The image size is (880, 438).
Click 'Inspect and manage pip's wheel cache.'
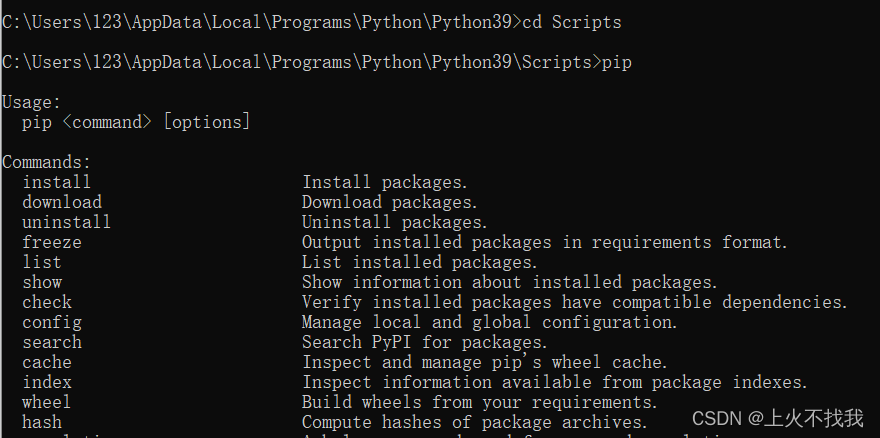(x=485, y=363)
